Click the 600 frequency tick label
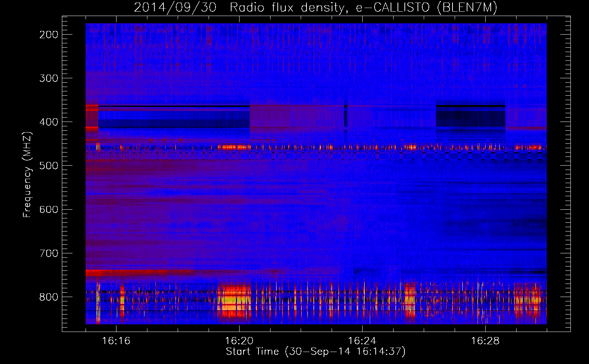 (49, 210)
